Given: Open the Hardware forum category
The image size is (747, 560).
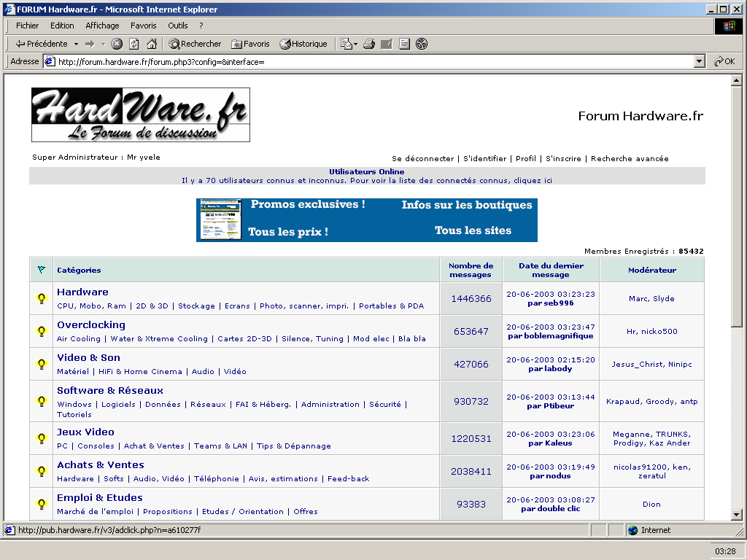Looking at the screenshot, I should coord(82,292).
